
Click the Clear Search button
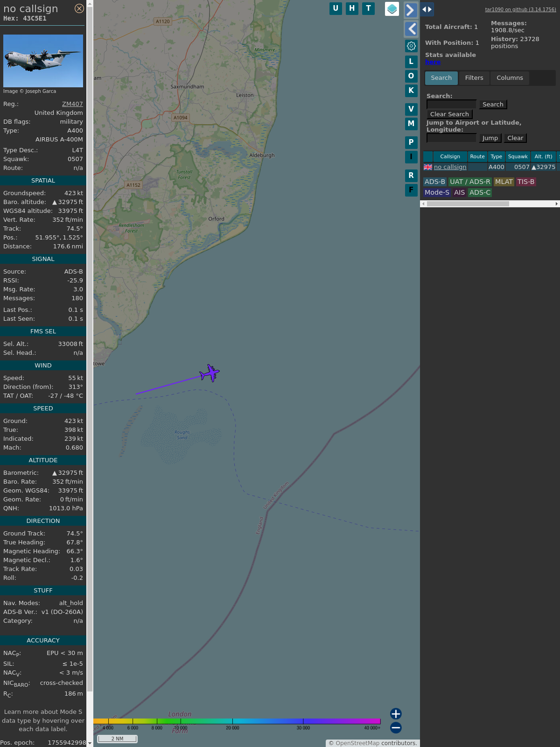pos(449,114)
